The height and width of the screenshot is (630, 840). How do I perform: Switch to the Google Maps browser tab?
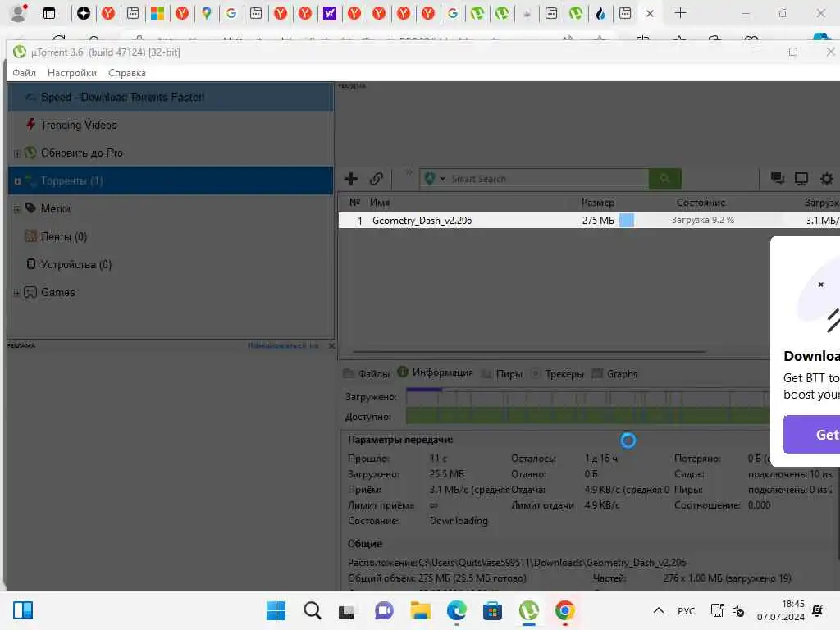click(206, 13)
